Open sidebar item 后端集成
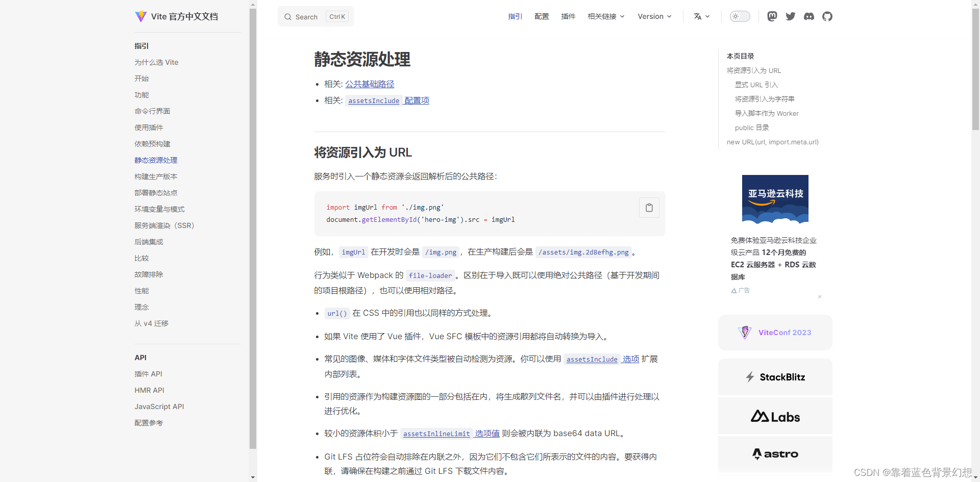 point(149,242)
